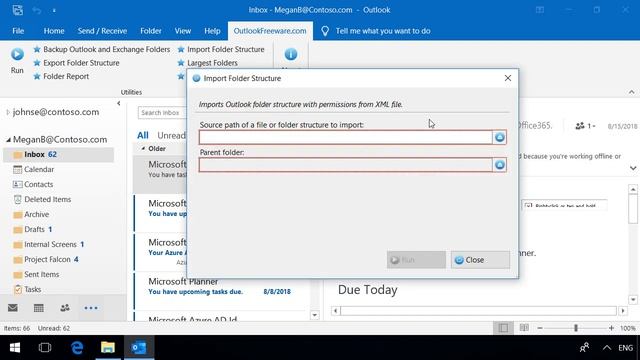This screenshot has height=360, width=640.
Task: Select the Archive folder
Action: [x=36, y=214]
